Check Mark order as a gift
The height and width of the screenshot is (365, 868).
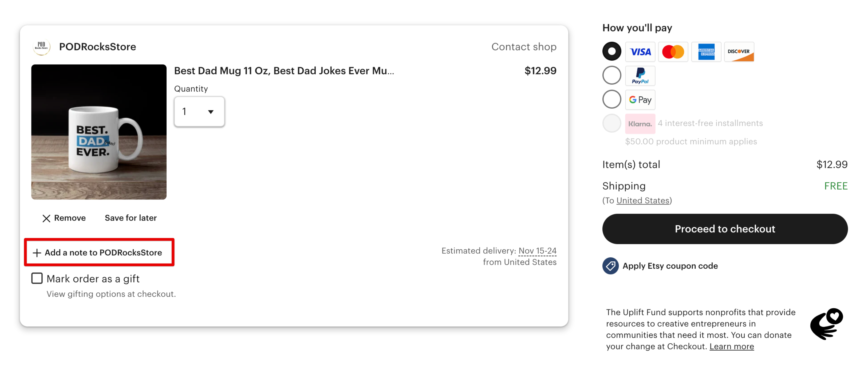[x=37, y=278]
